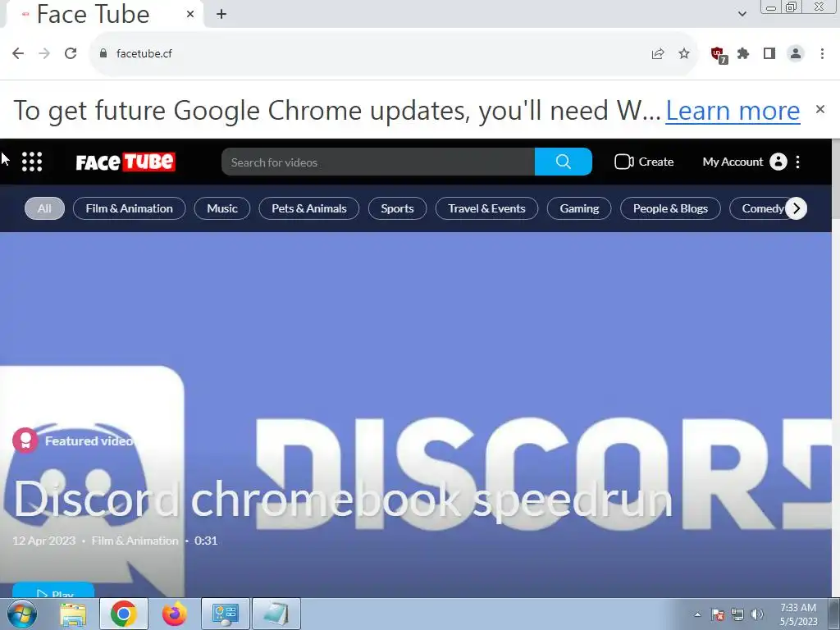Open the Chrome profile avatar
The height and width of the screenshot is (630, 840).
pyautogui.click(x=796, y=53)
